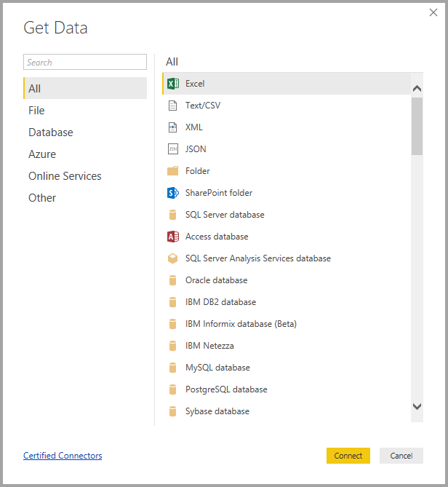The height and width of the screenshot is (487, 448).
Task: Focus the Search connectors box
Action: 85,62
